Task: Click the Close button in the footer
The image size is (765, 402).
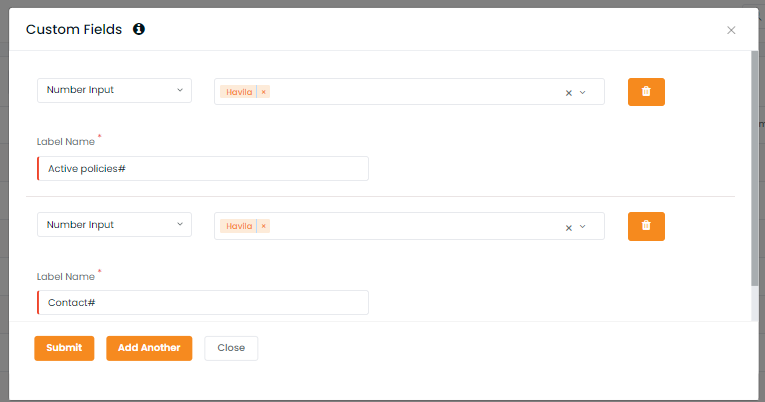Action: coord(231,348)
